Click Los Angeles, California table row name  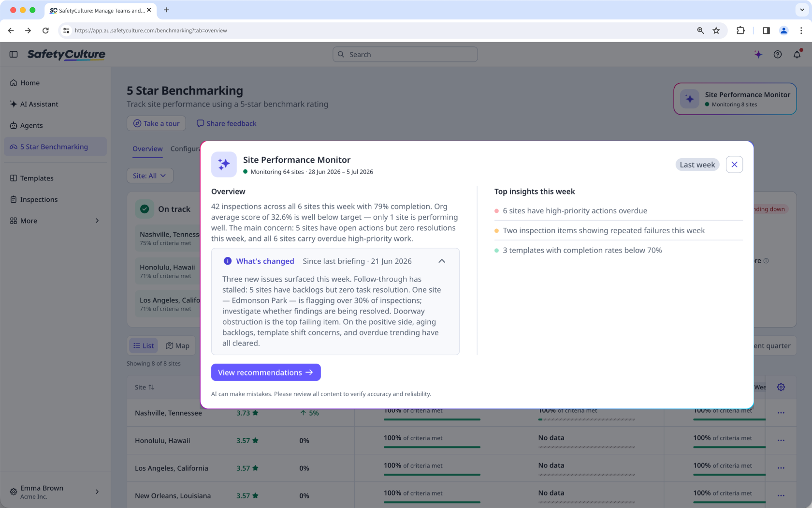[172, 468]
